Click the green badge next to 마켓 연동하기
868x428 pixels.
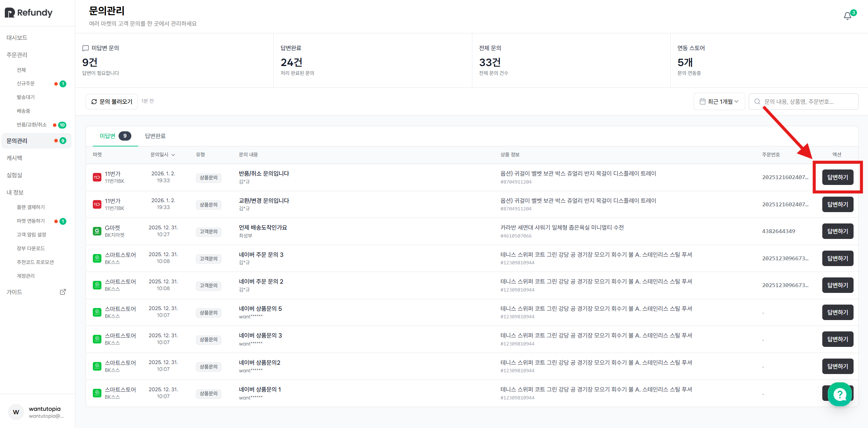pos(63,221)
